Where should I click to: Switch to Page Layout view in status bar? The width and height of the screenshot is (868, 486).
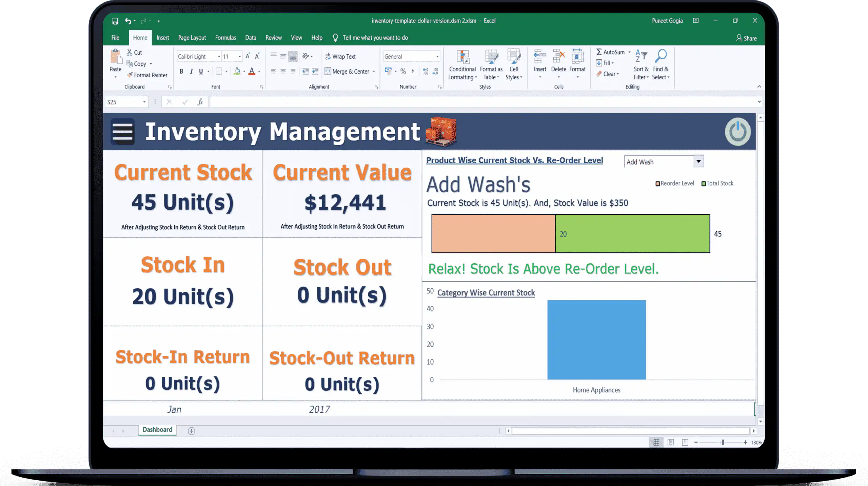point(671,442)
